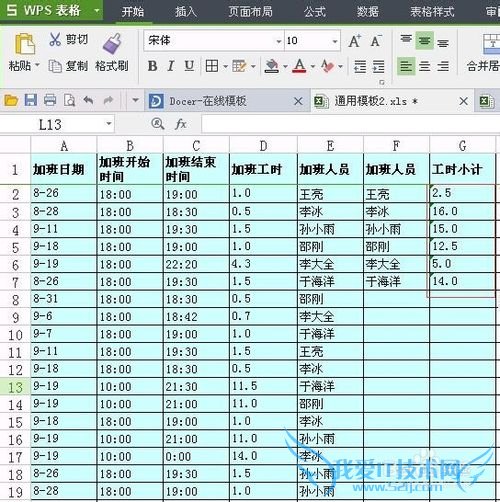Click the clear format eraser icon
Screen dimensions: 500x502
[x=327, y=66]
